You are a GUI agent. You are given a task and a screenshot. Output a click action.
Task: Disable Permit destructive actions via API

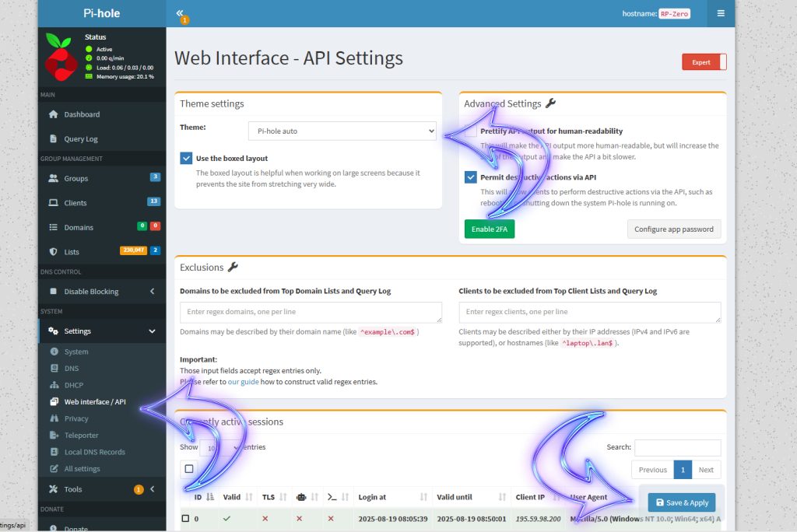[471, 177]
